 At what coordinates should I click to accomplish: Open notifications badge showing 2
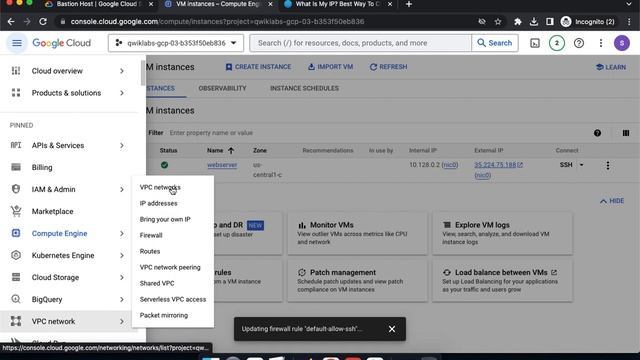tap(557, 43)
